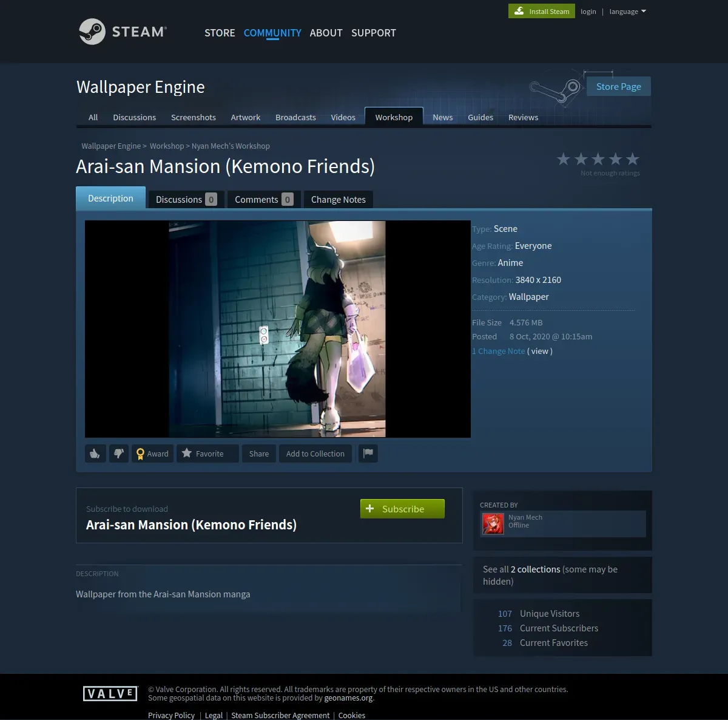
Task: Select the Artwork tab
Action: [x=246, y=117]
